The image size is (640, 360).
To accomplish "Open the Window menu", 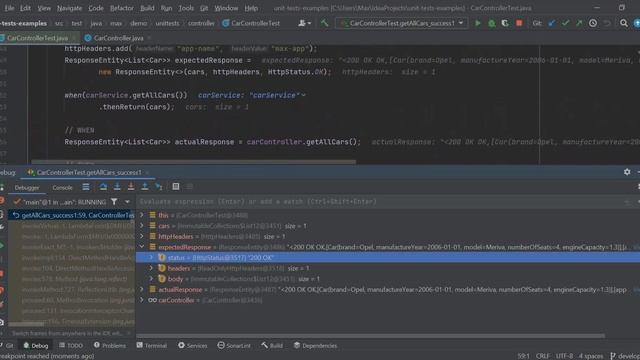I will (226, 8).
